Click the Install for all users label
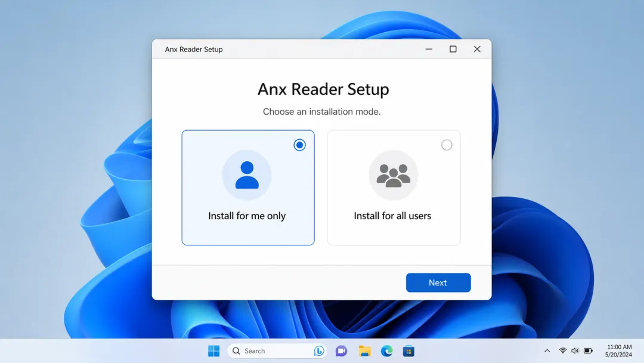The image size is (644, 363). (x=392, y=216)
